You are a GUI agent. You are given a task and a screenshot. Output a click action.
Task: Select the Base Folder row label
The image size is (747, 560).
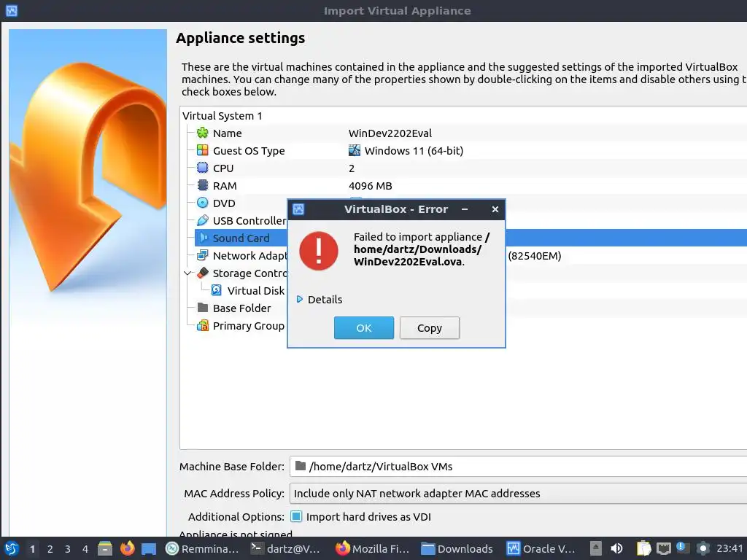click(241, 308)
